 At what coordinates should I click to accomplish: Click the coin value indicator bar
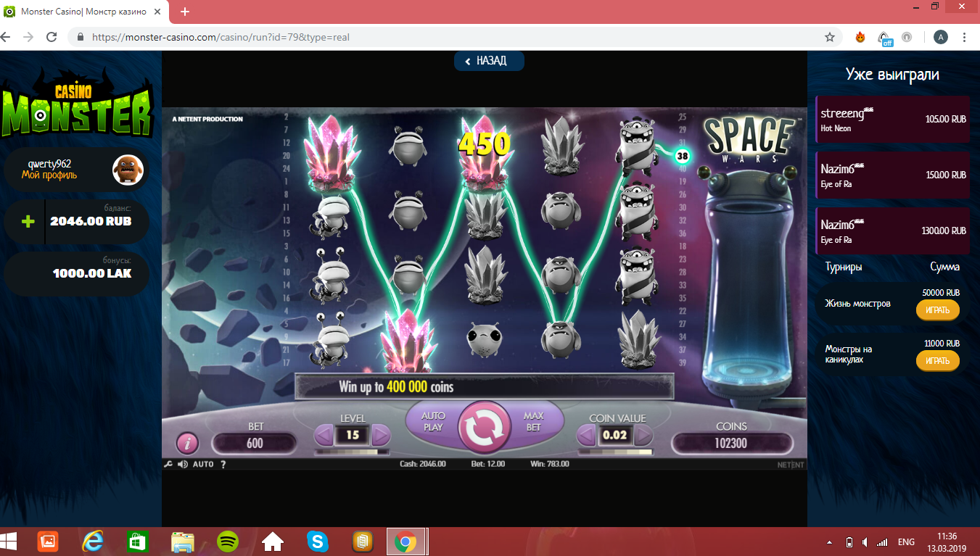(615, 452)
